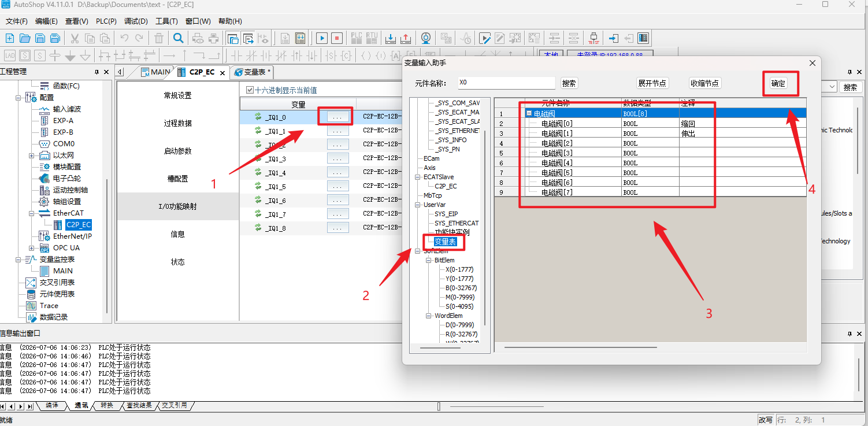
Task: Click the New file toolbar icon
Action: pos(10,39)
